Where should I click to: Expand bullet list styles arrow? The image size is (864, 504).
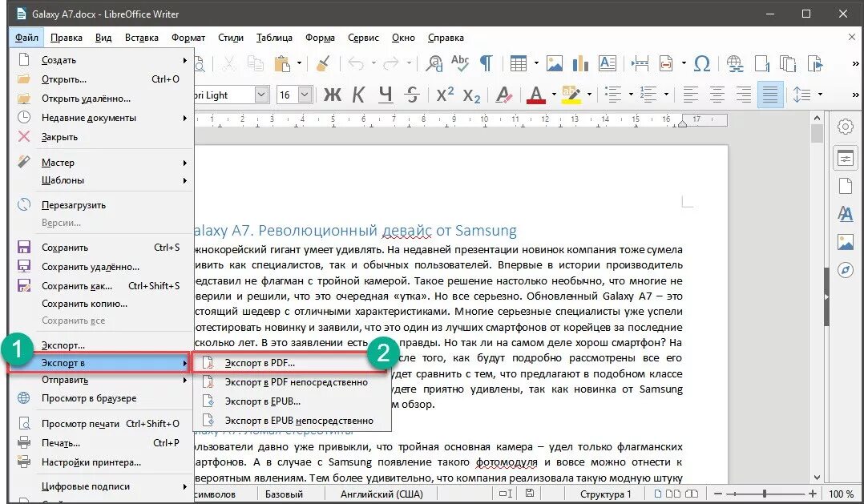630,95
